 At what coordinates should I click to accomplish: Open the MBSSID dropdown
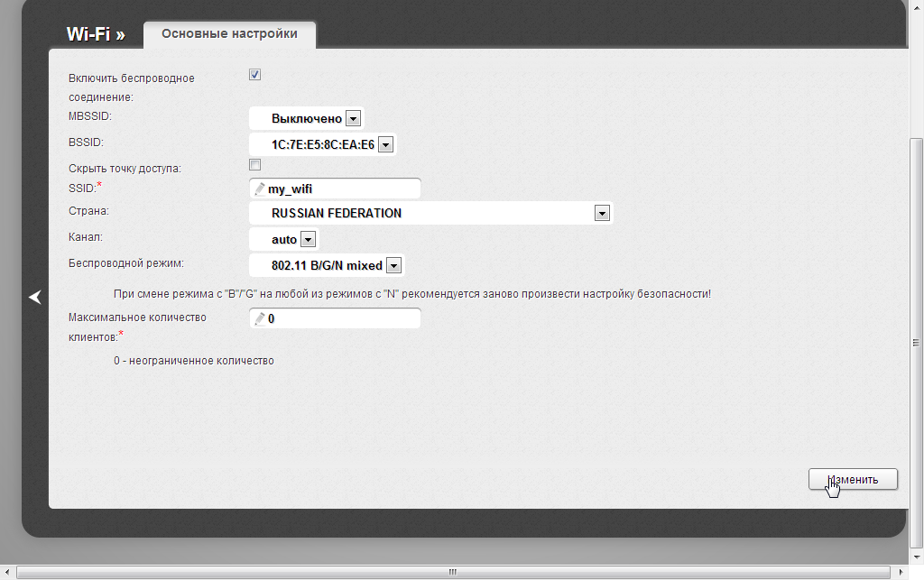tap(307, 118)
